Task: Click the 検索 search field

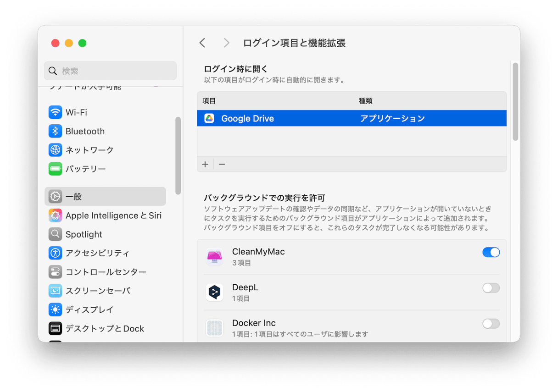Action: click(x=111, y=71)
